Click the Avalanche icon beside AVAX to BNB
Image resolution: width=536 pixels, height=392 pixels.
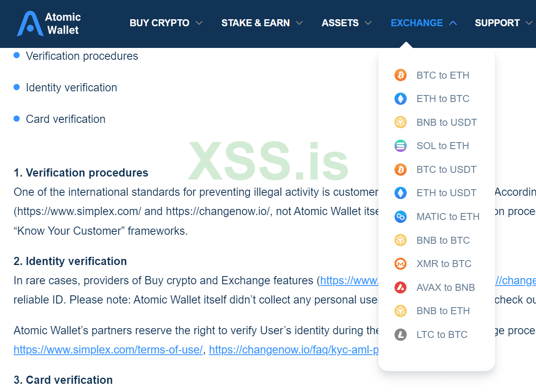(x=400, y=288)
